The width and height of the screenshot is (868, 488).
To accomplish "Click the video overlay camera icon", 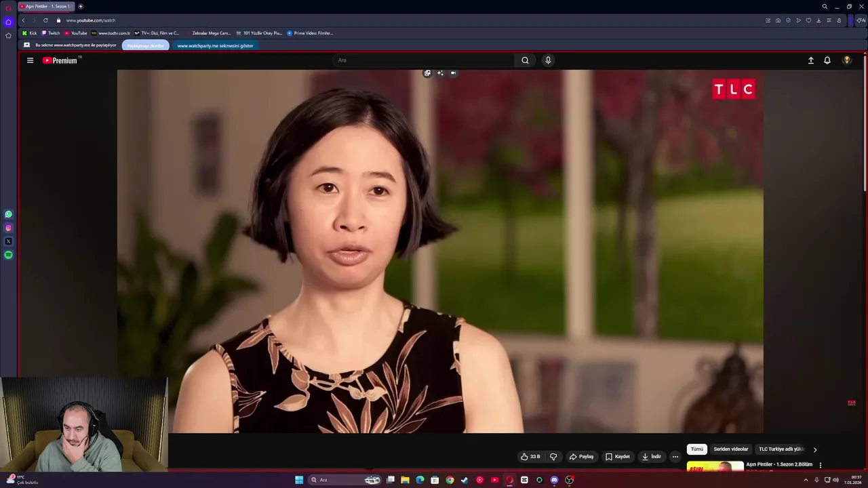I will 453,73.
